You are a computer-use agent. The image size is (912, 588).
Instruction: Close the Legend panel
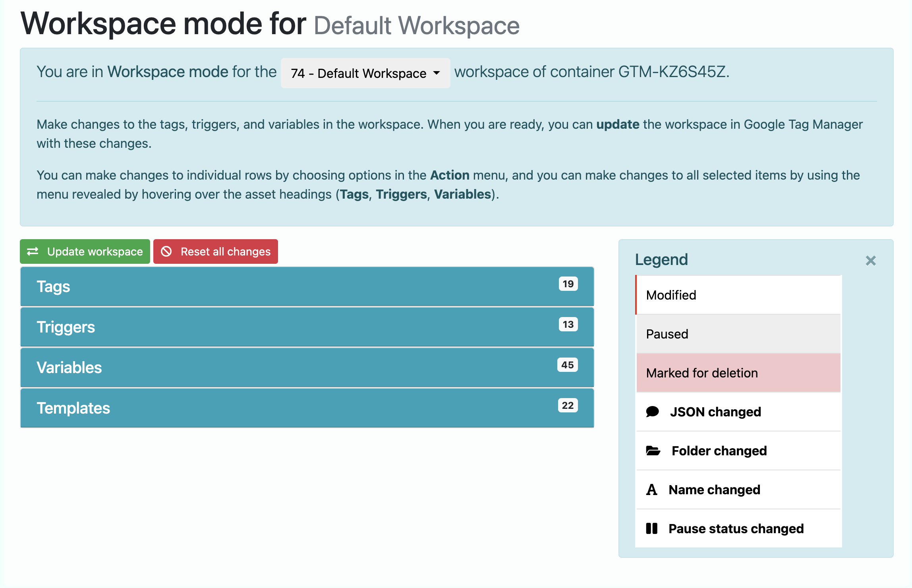point(870,261)
